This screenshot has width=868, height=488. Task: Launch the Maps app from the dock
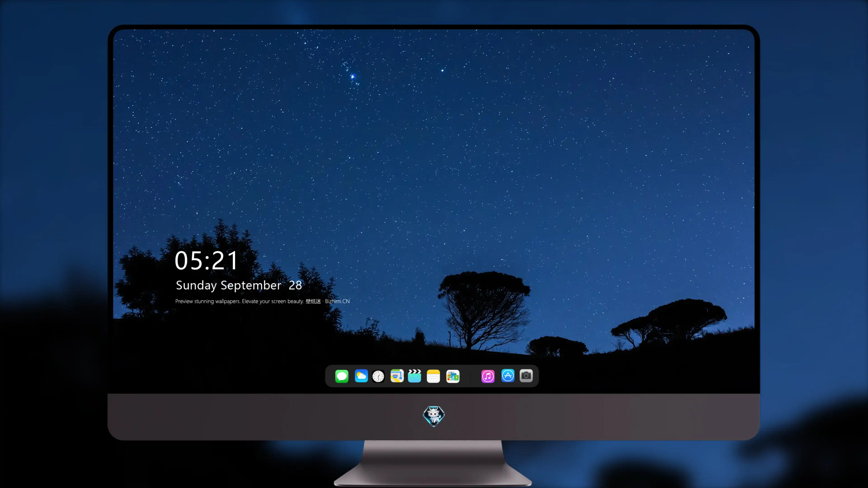397,376
